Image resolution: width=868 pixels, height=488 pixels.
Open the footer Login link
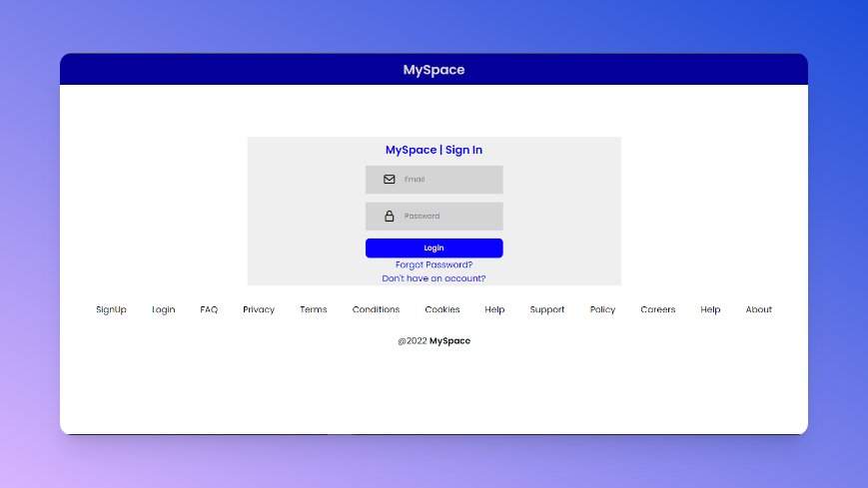click(163, 309)
